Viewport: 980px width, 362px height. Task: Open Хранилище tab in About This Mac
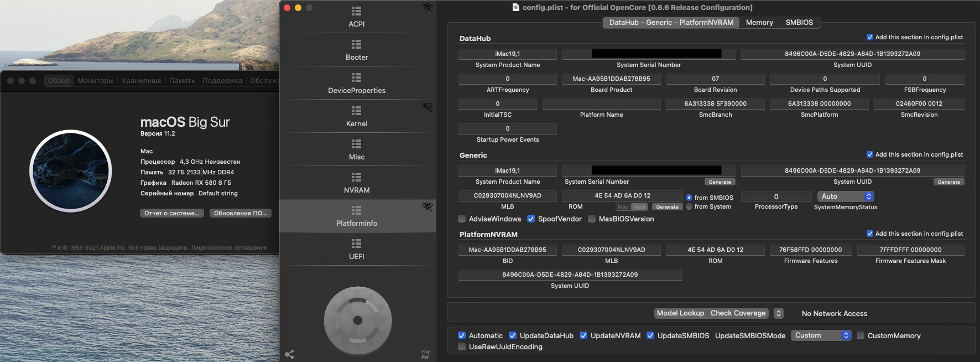point(142,81)
